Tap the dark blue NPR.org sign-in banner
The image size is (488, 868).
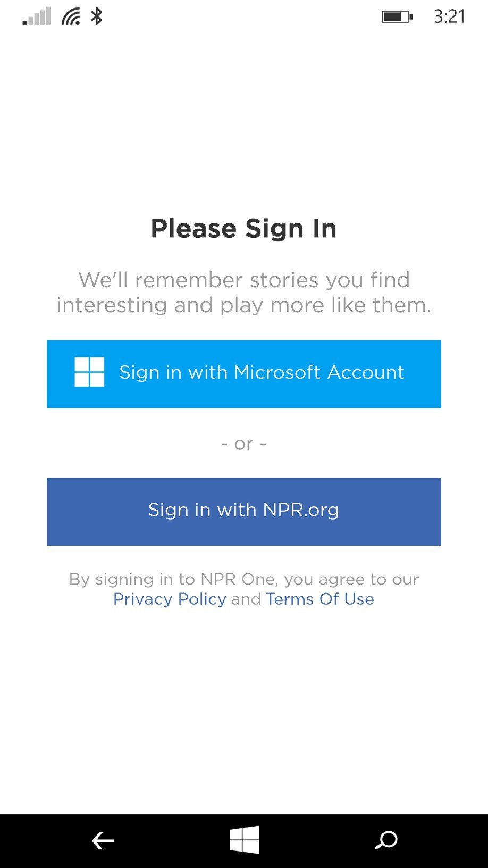(244, 511)
